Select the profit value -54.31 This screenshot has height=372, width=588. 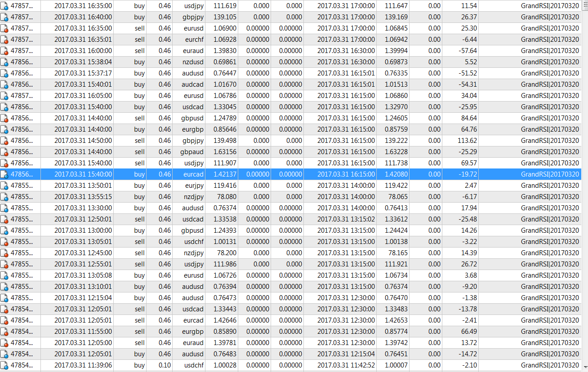468,84
